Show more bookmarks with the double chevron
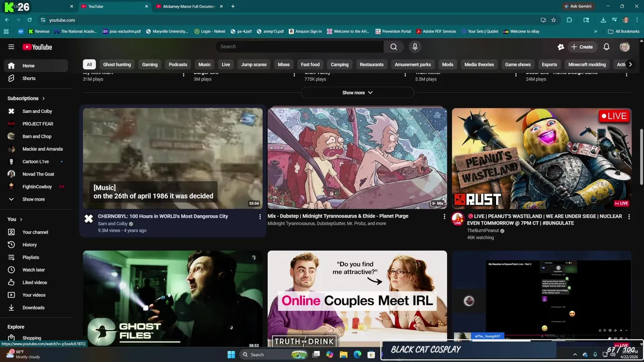The image size is (644, 362). [596, 31]
